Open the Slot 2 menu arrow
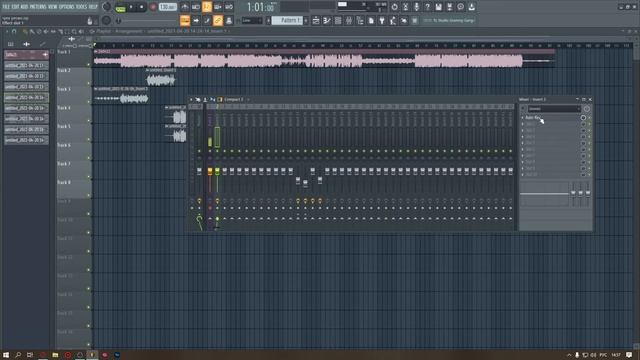The width and height of the screenshot is (640, 360). coord(522,124)
